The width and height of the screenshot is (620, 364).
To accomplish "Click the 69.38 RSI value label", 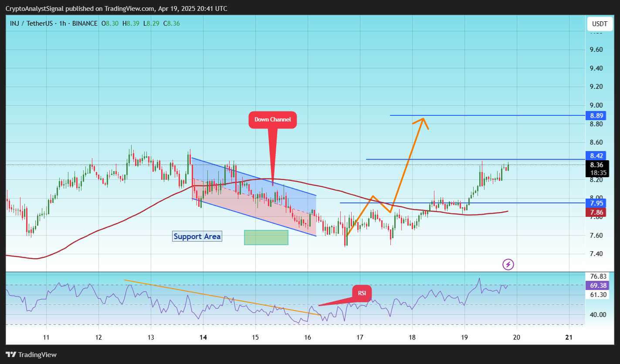I will (596, 285).
